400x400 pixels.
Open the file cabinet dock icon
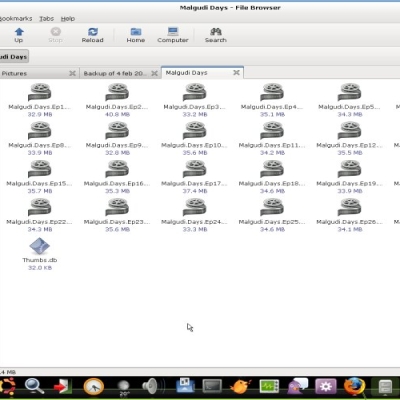(x=385, y=387)
